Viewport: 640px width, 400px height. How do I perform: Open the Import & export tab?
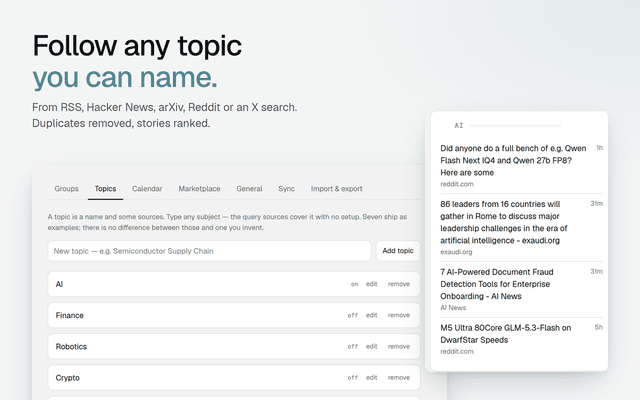pos(336,189)
